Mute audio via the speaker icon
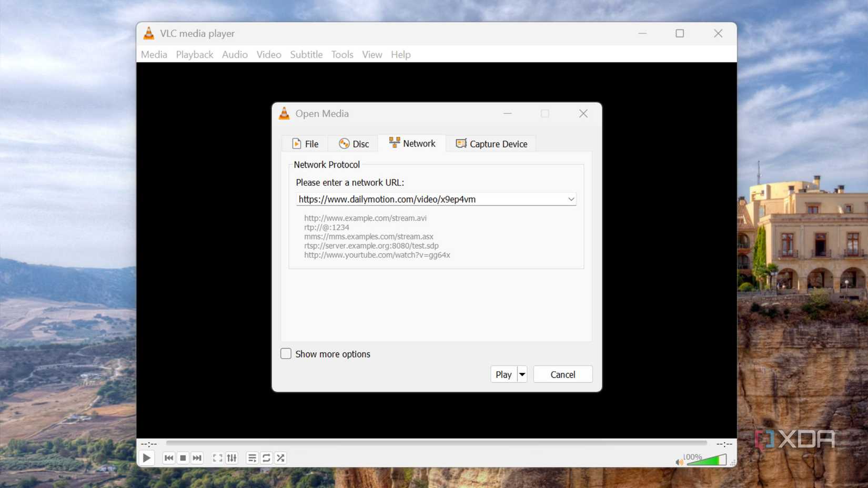 pos(679,461)
